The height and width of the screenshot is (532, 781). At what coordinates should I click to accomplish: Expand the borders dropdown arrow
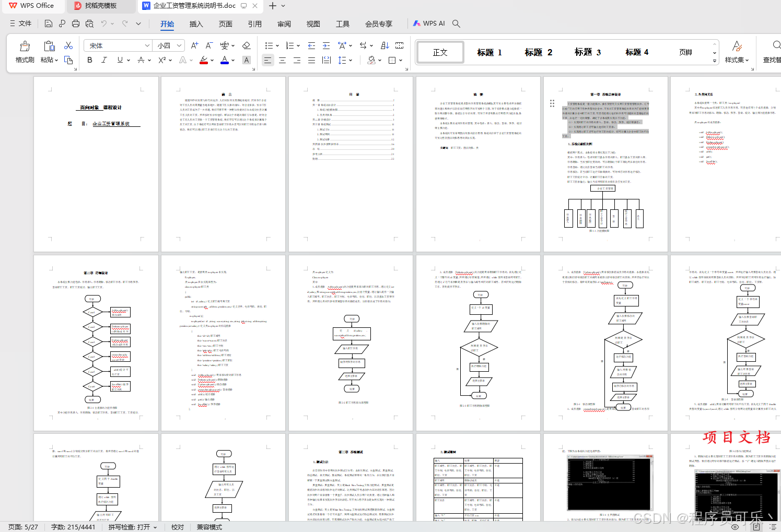coord(401,60)
